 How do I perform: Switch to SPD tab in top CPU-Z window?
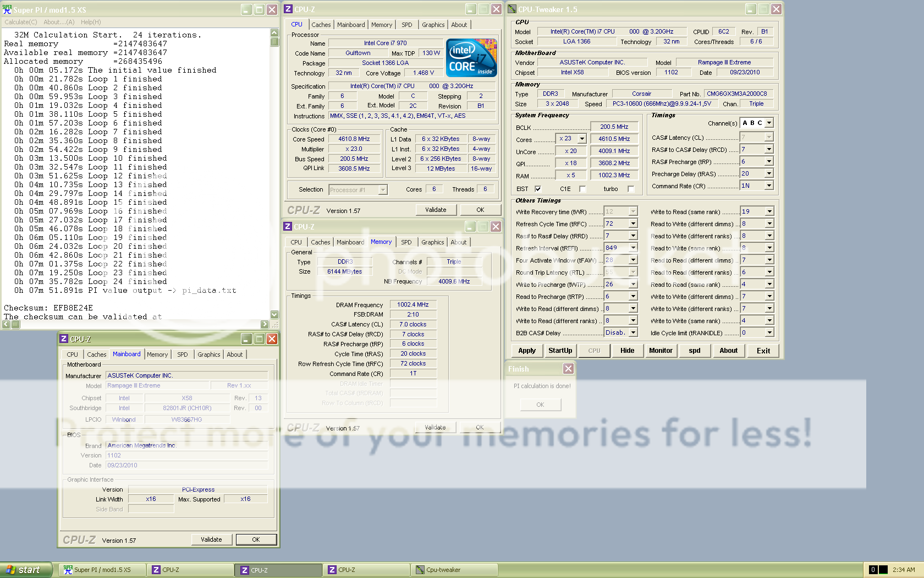pyautogui.click(x=407, y=25)
